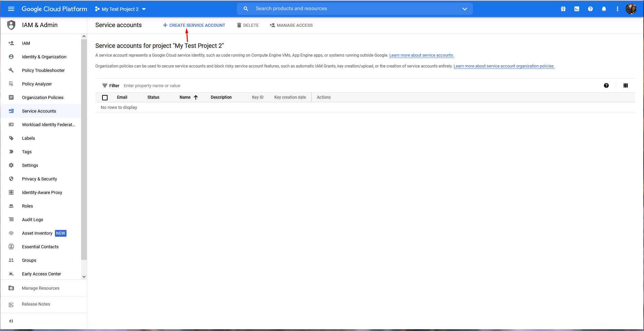Open the gift free trial icon

[563, 9]
